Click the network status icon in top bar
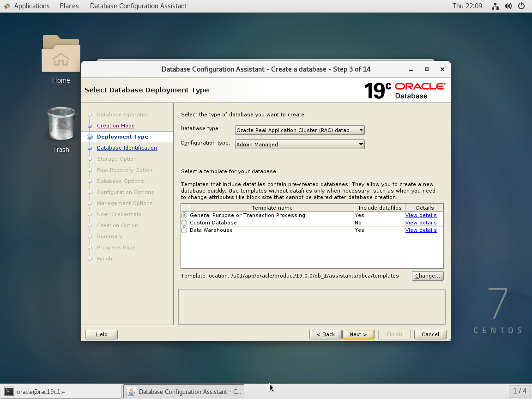This screenshot has width=532, height=399. 496,6
